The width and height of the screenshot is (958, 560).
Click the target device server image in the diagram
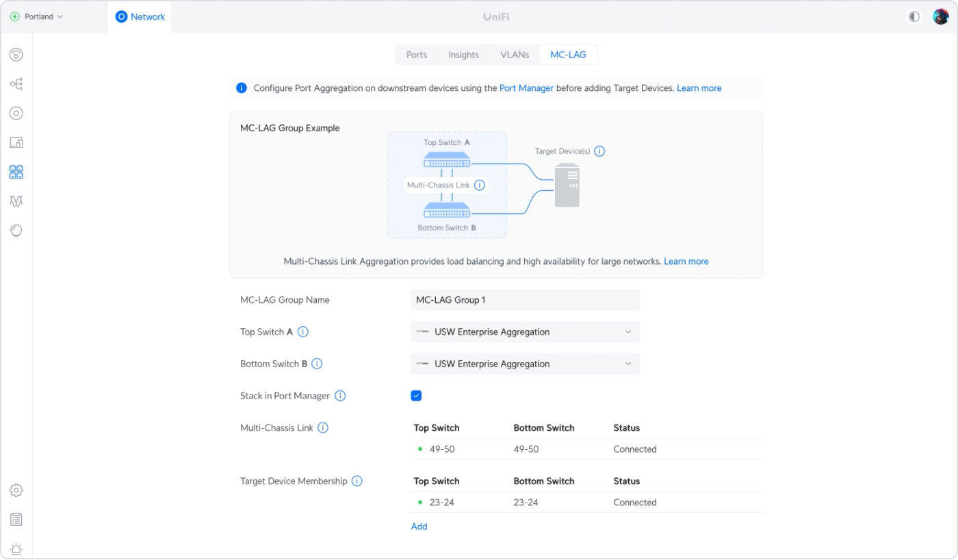click(567, 185)
